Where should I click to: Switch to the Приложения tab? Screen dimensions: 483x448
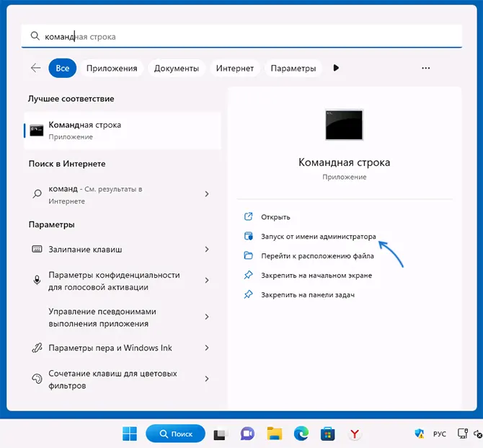point(112,68)
